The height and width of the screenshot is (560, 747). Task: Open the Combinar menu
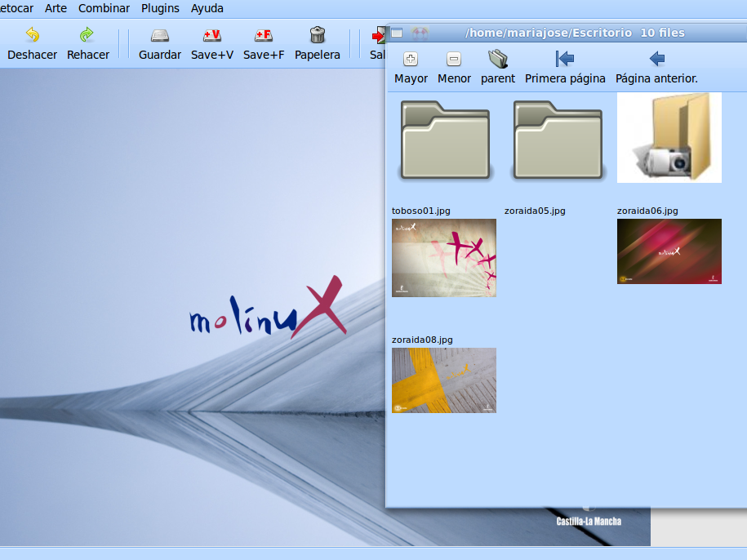click(x=104, y=8)
